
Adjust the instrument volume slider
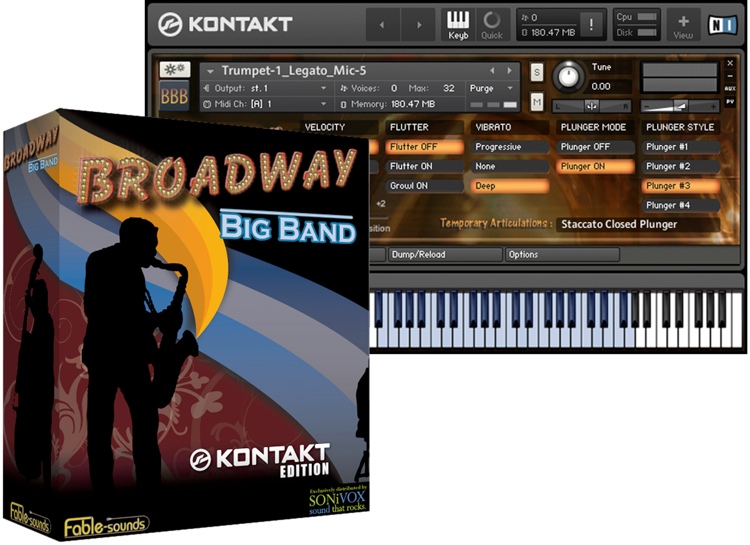(680, 106)
